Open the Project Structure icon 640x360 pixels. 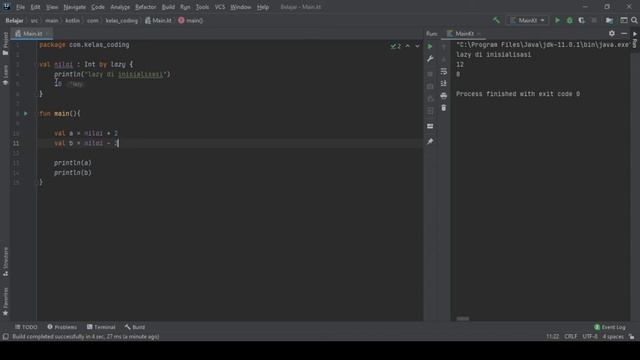[x=609, y=20]
